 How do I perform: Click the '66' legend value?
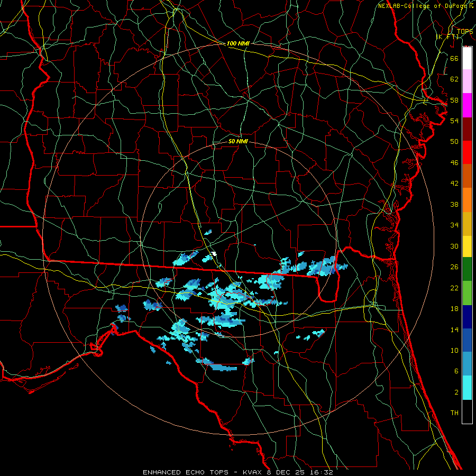tap(454, 58)
